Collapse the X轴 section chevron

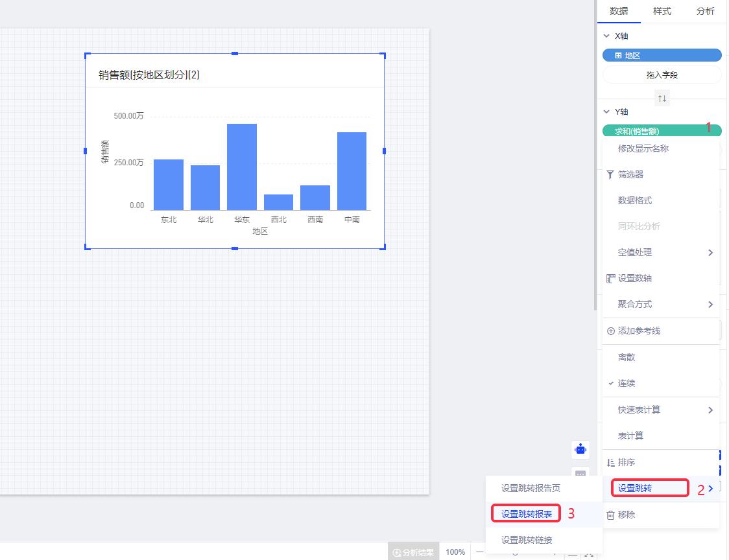(606, 36)
